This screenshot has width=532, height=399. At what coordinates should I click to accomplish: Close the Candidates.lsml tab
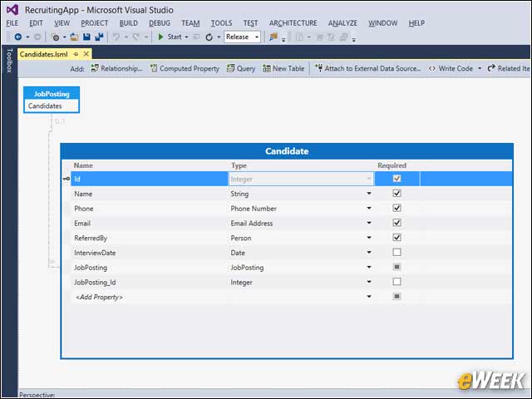pos(86,54)
